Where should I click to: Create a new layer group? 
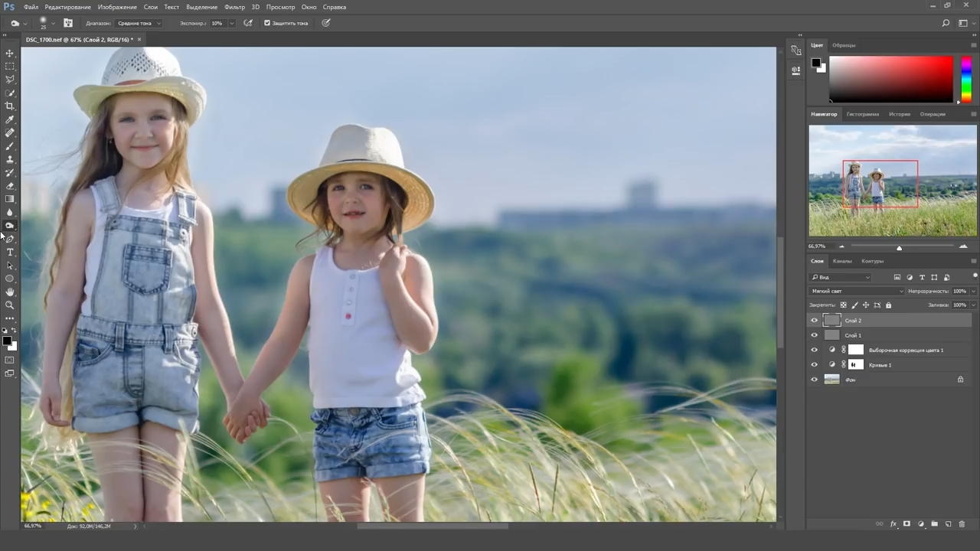click(x=934, y=524)
